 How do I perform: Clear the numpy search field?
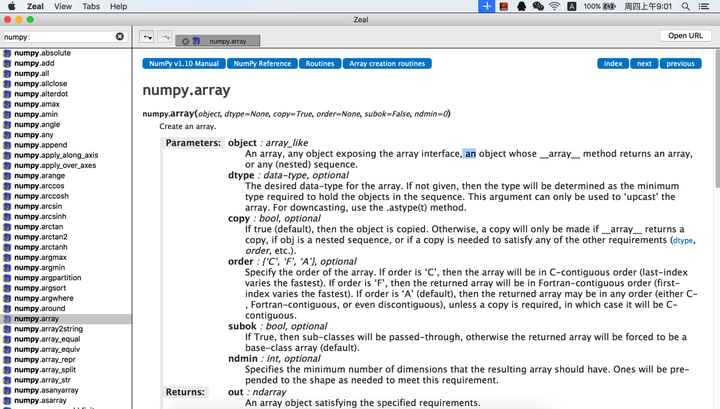(x=119, y=36)
